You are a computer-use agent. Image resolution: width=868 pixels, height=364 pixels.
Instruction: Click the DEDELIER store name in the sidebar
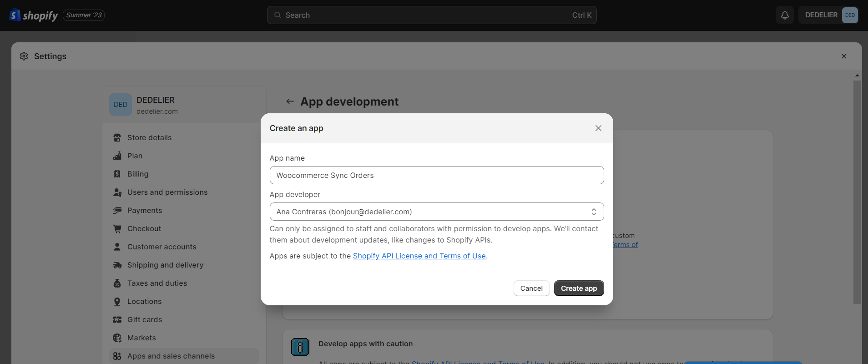coord(156,100)
